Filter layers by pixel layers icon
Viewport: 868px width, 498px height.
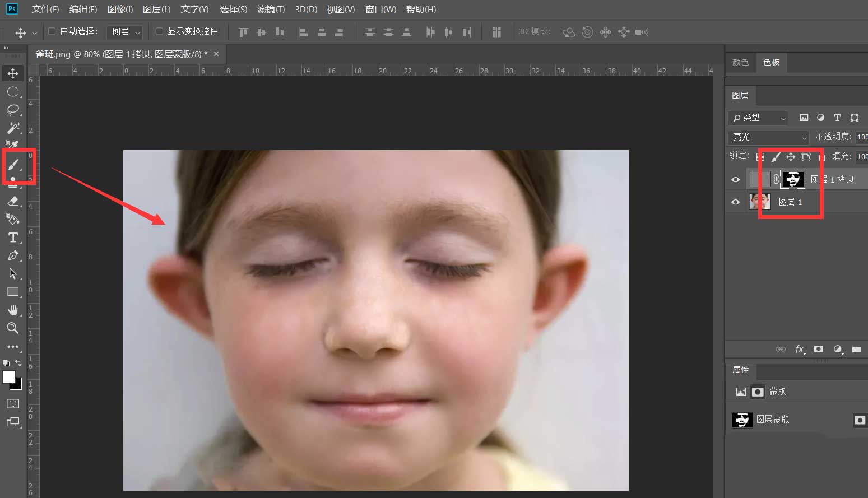click(x=804, y=118)
